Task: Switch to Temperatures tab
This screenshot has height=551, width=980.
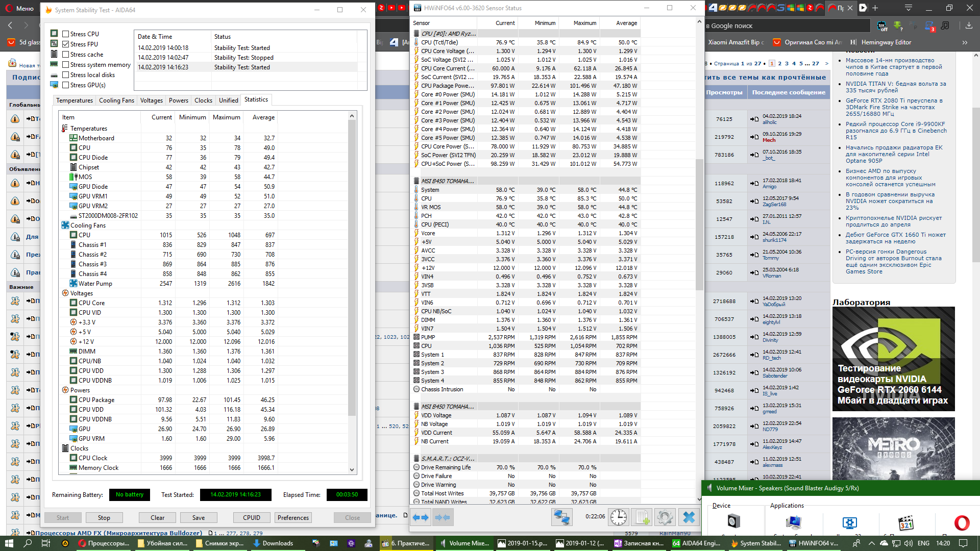Action: point(75,101)
